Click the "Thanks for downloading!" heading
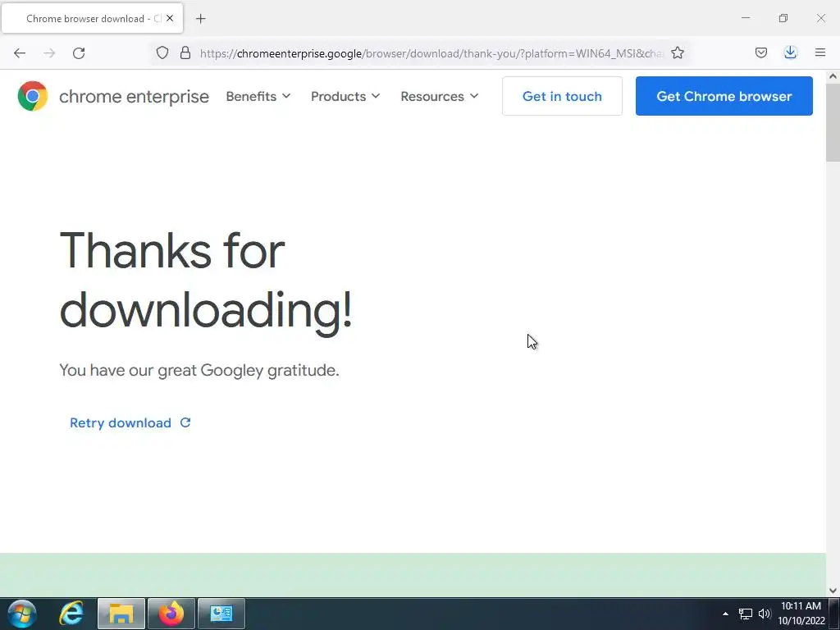This screenshot has height=630, width=840. click(x=206, y=280)
